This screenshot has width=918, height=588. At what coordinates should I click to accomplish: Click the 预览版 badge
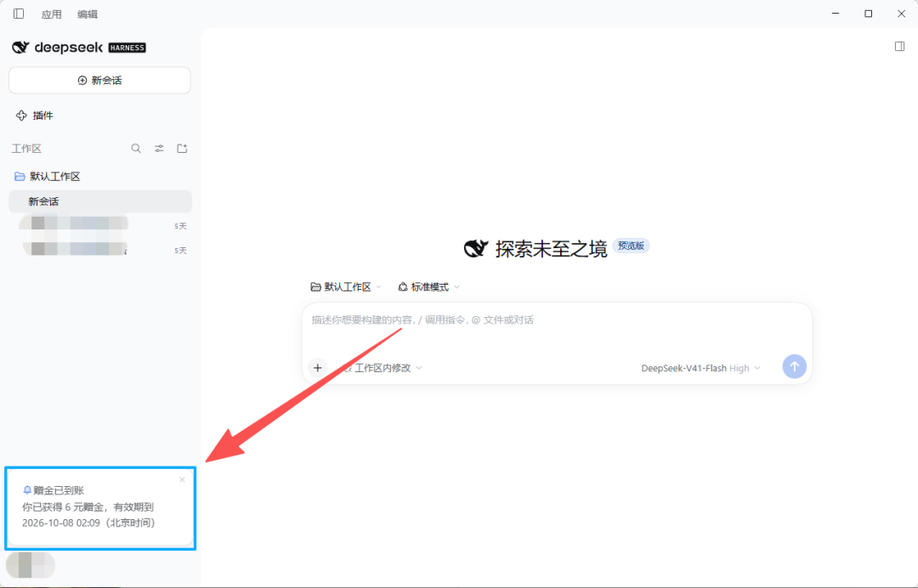coord(631,246)
